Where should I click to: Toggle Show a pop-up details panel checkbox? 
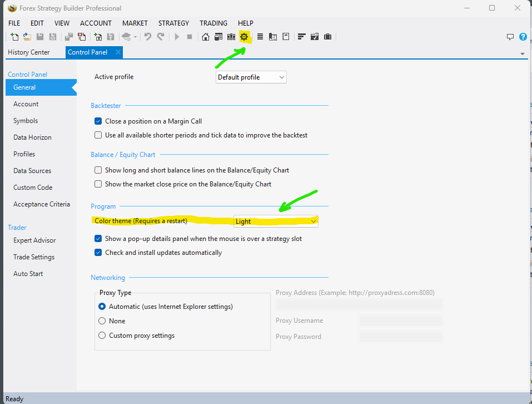[x=98, y=239]
